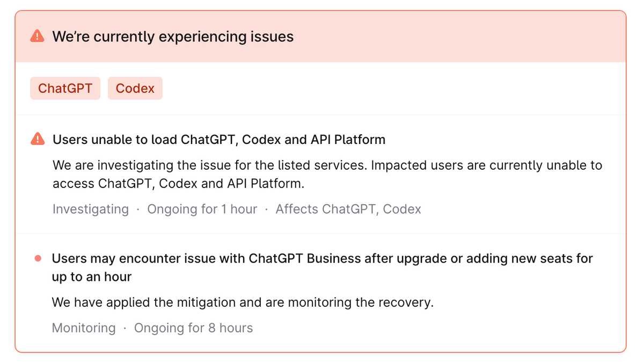Select the ChatGPT affected-service tag
The height and width of the screenshot is (362, 644).
(65, 89)
